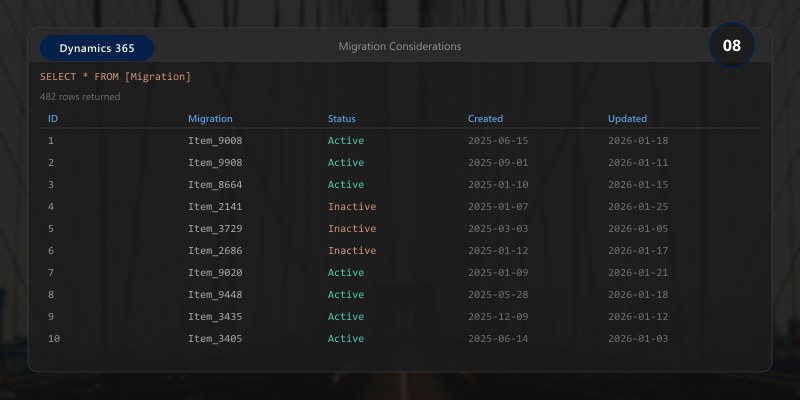Click updated date 2026-01-25
Screen dimensions: 800x400
[638, 207]
